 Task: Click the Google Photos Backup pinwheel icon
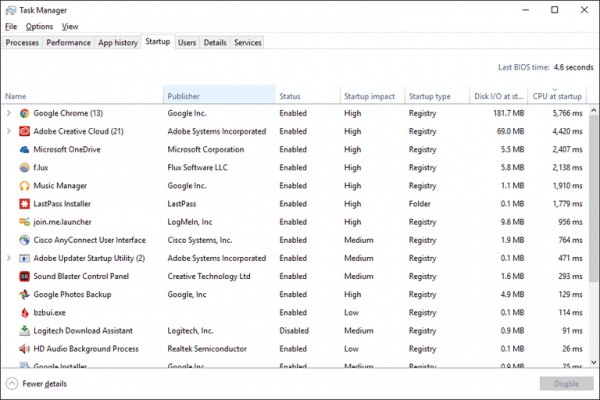coord(24,294)
